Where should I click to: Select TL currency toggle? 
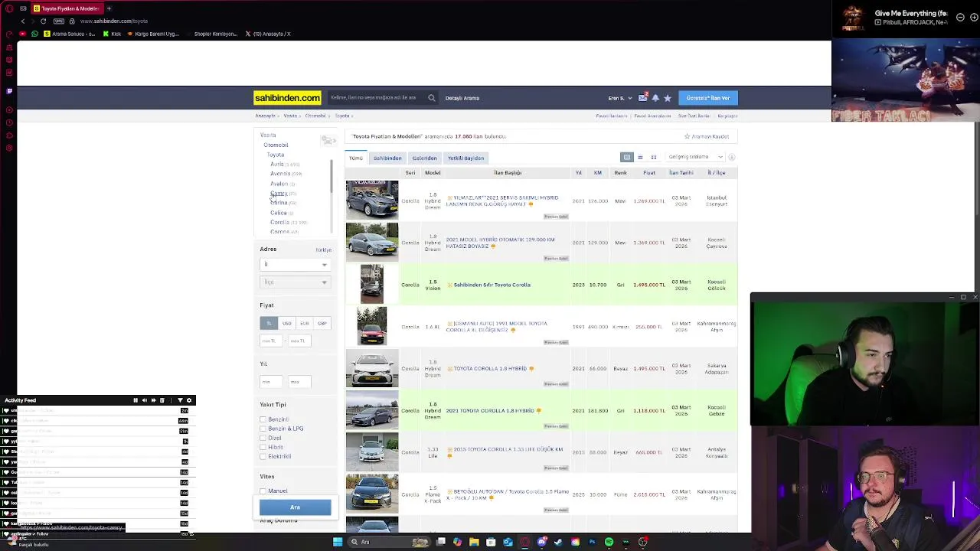coord(269,324)
